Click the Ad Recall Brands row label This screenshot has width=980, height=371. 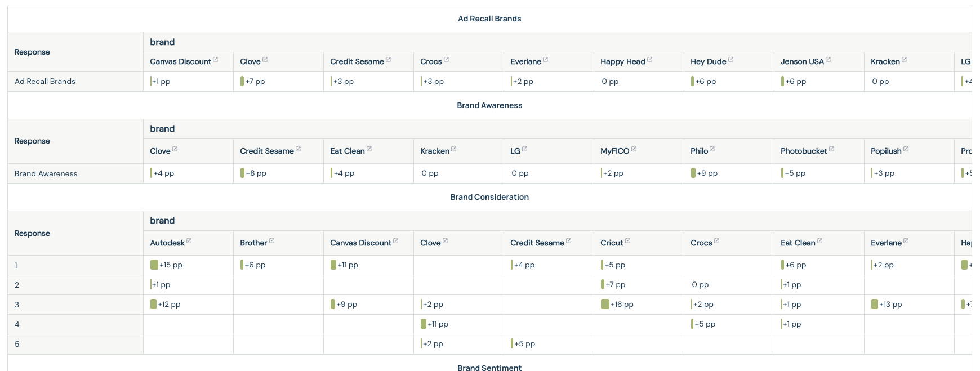(45, 81)
